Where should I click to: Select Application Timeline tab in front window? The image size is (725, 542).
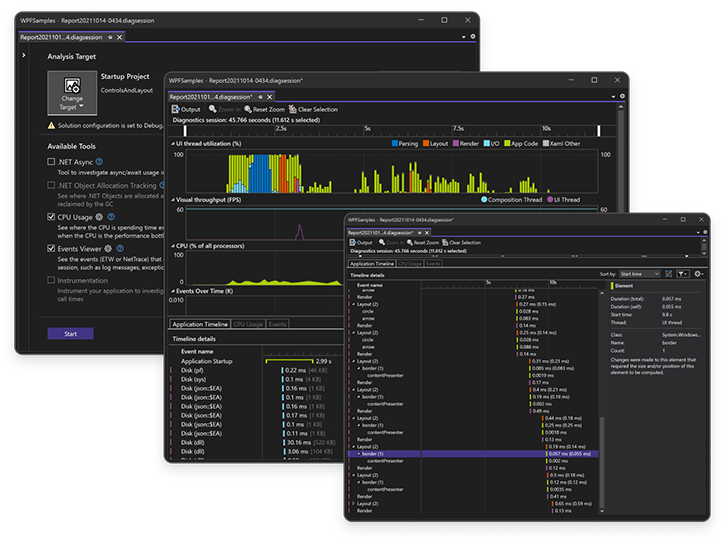click(x=372, y=264)
